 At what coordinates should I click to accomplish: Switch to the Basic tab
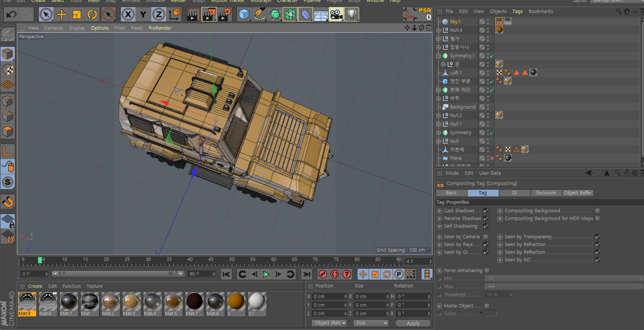[451, 193]
